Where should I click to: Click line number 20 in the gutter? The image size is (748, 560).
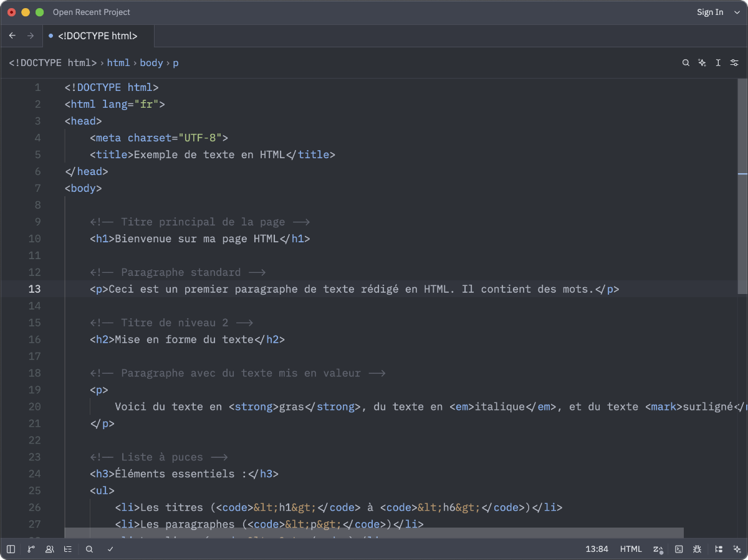[34, 407]
